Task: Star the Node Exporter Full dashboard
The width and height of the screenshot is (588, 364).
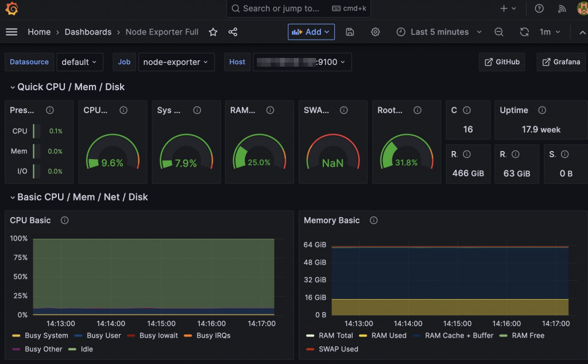Action: point(213,32)
